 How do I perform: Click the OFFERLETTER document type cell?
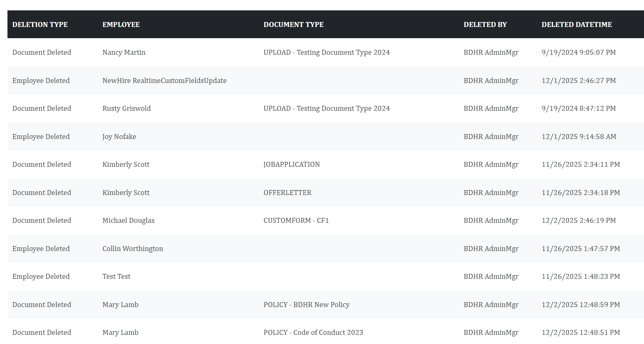click(x=287, y=193)
